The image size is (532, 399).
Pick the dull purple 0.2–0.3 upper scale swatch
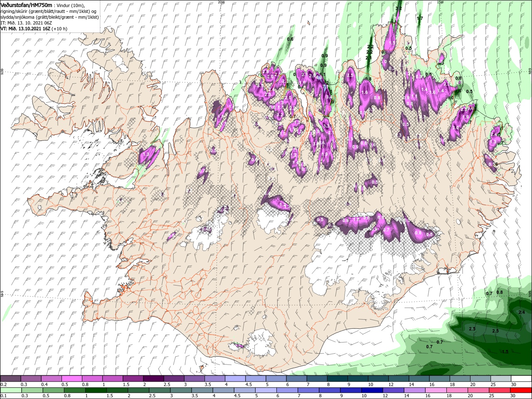pos(10,379)
